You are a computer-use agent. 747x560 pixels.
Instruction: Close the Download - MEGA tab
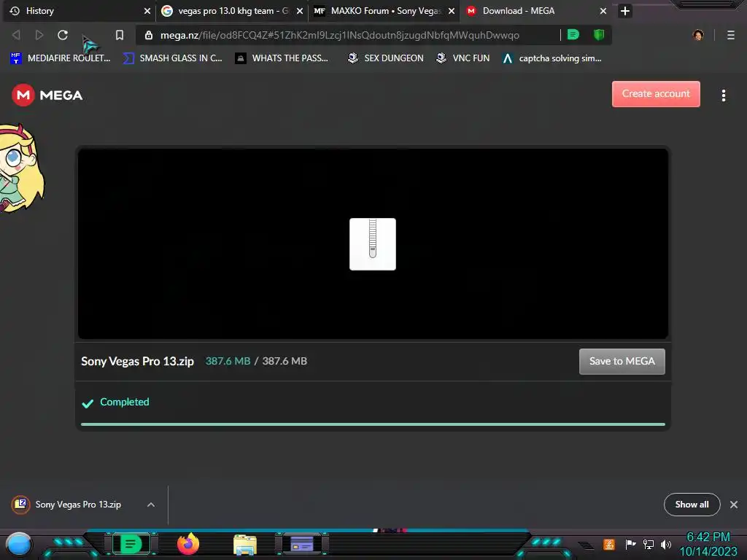tap(603, 11)
